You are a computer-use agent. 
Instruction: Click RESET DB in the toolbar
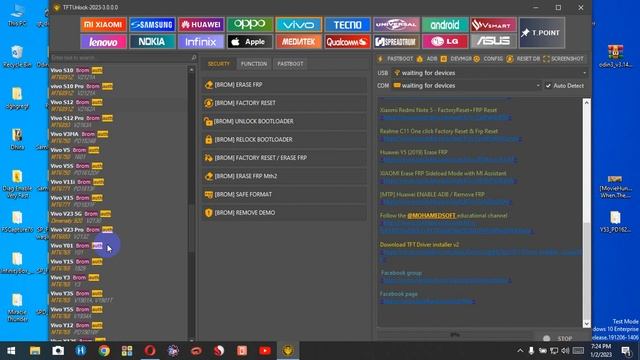tap(524, 59)
